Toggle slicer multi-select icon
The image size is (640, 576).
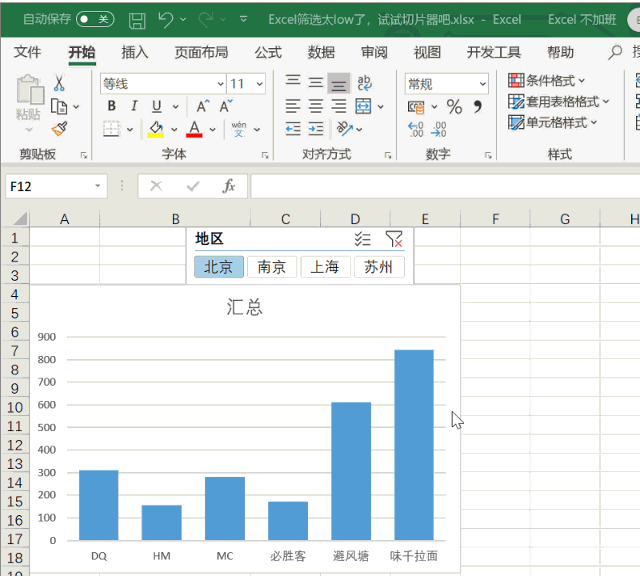(362, 239)
